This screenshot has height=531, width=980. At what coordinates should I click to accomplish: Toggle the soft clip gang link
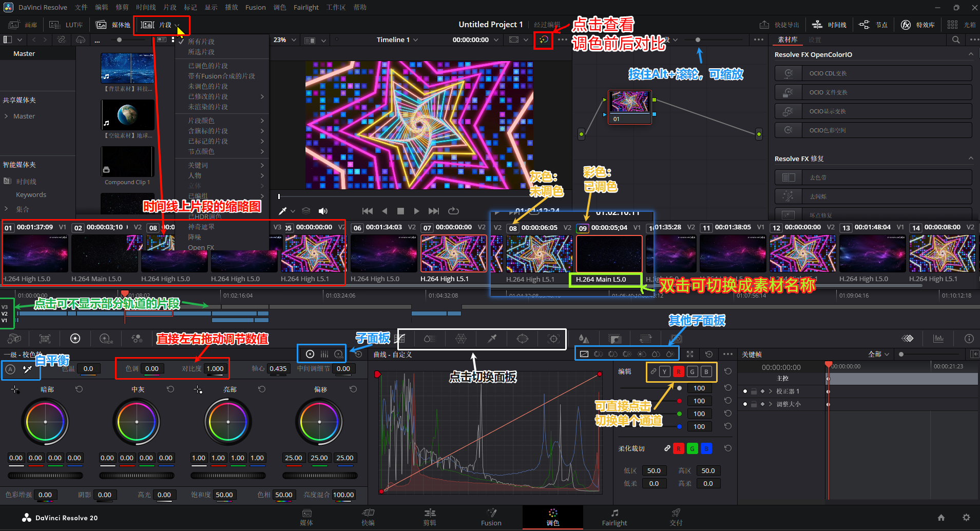point(667,448)
